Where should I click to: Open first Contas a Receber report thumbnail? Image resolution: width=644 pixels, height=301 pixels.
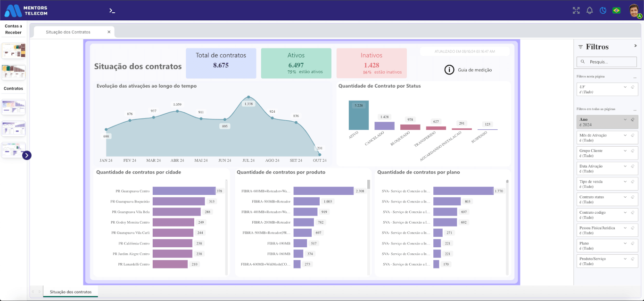pos(13,51)
